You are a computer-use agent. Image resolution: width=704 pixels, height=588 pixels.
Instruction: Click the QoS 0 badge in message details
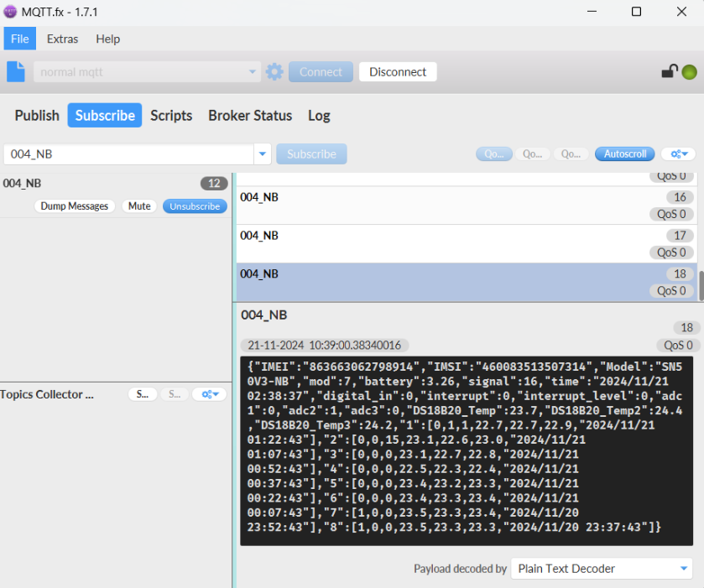[678, 346]
